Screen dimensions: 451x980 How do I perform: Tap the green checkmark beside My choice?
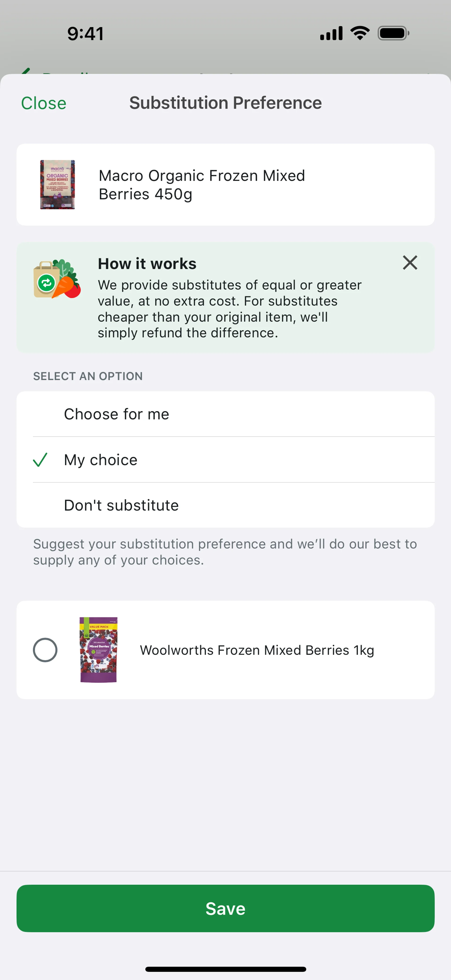click(x=40, y=459)
